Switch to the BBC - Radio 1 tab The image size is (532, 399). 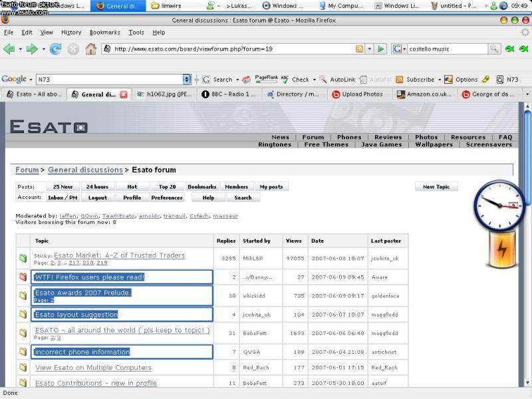228,94
